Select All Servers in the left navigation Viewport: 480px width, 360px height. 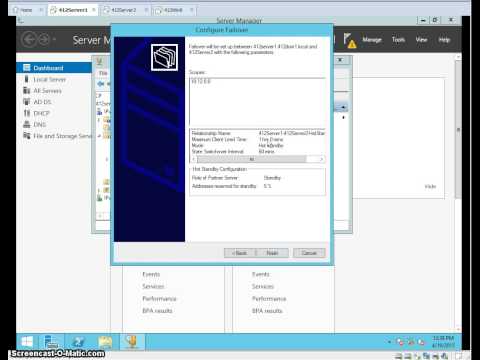pyautogui.click(x=47, y=91)
